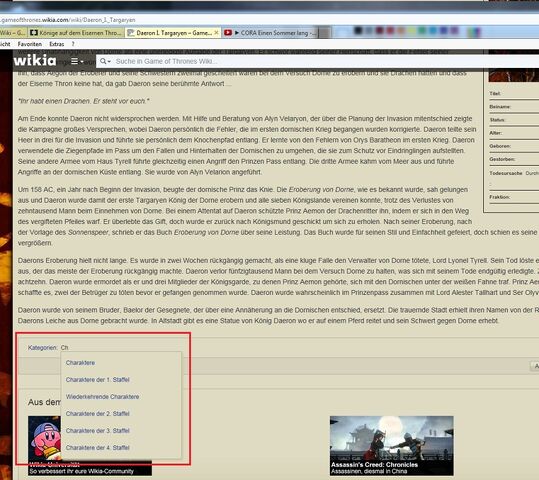Click the browser address bar URL
Screen dimensions: 539x480
click(68, 20)
